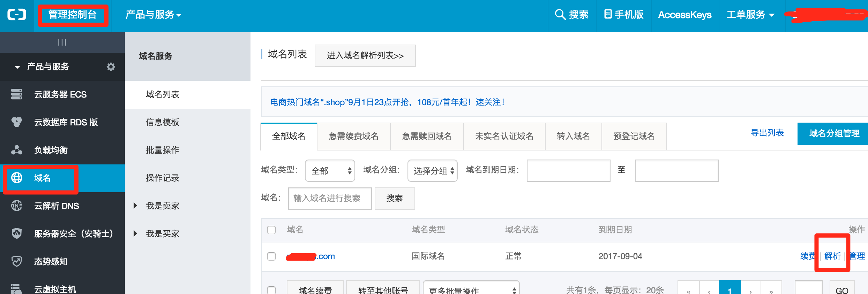Expand 我是买家 submenu arrow

pos(135,233)
